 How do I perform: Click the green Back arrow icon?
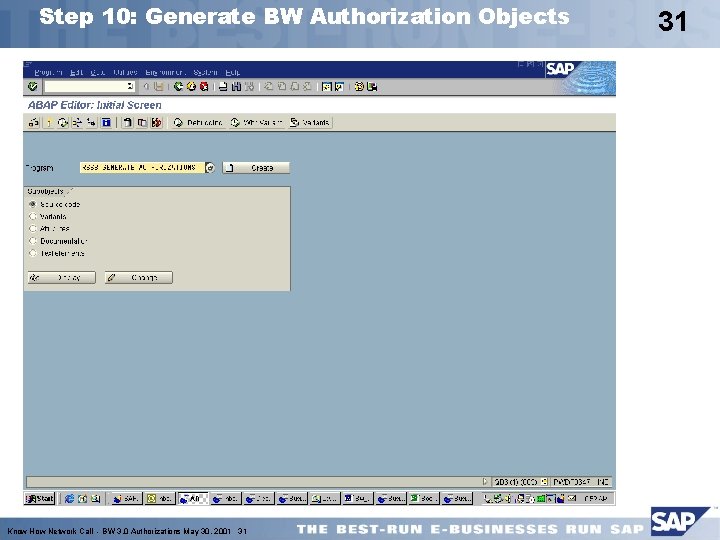click(179, 86)
